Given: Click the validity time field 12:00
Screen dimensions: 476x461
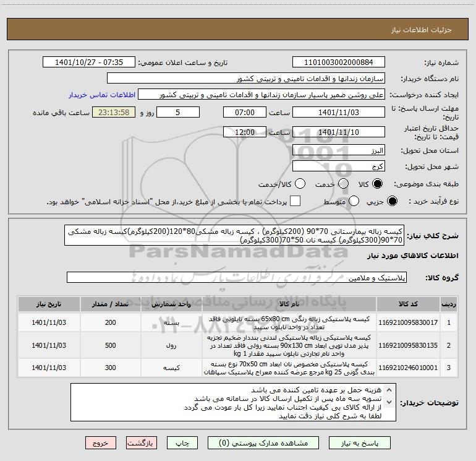Looking at the screenshot, I should click(245, 132).
